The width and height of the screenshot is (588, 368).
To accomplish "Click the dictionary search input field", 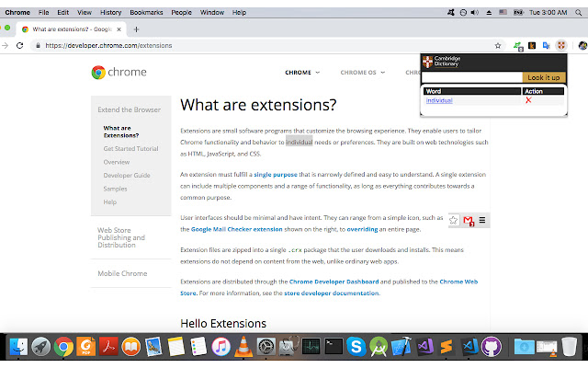I will 471,78.
